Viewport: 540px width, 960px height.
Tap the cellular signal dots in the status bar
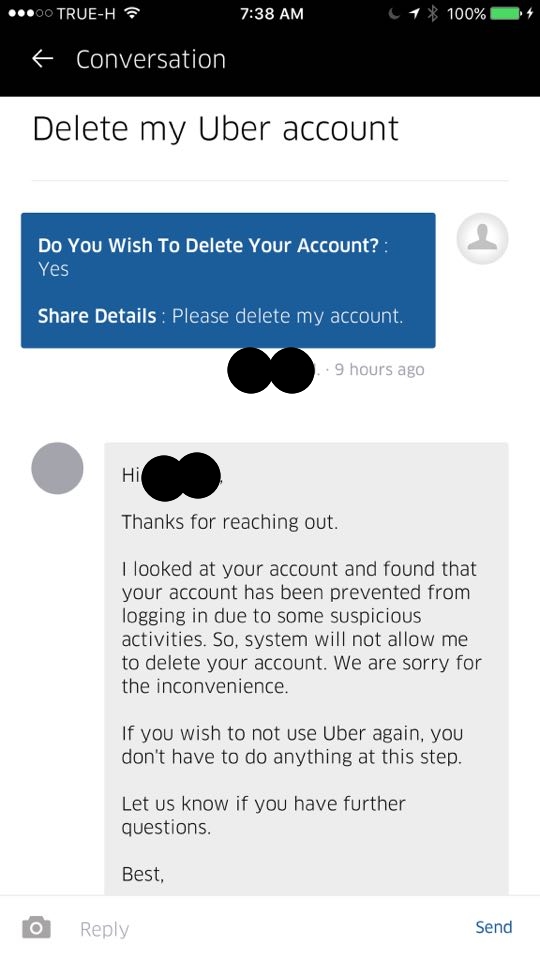point(29,13)
